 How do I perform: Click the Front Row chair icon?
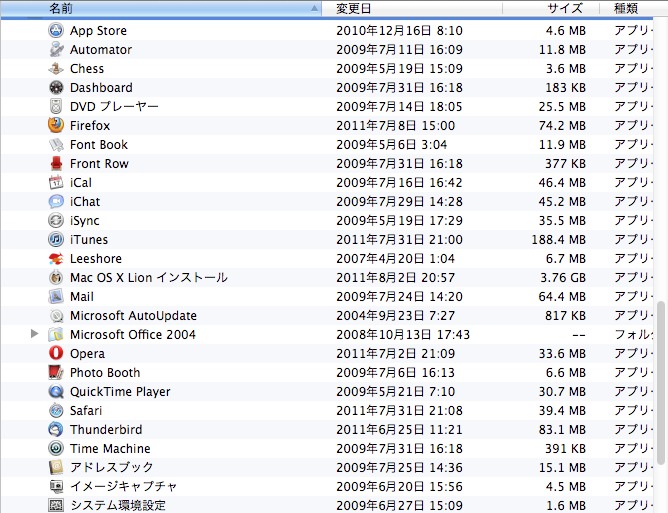(x=56, y=164)
